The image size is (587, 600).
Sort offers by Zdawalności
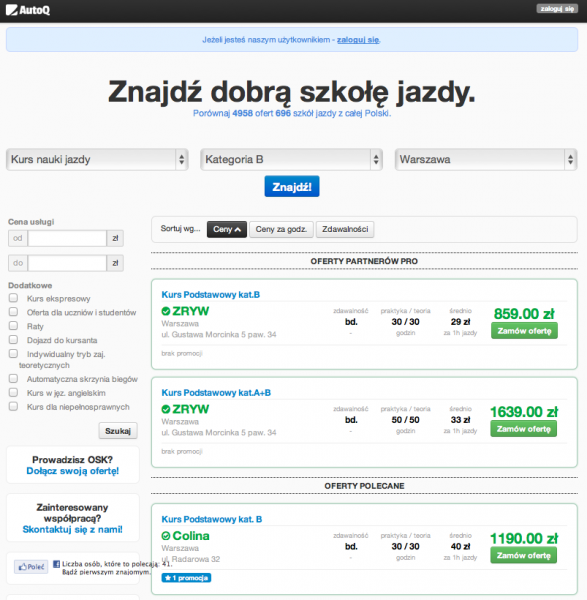click(345, 229)
